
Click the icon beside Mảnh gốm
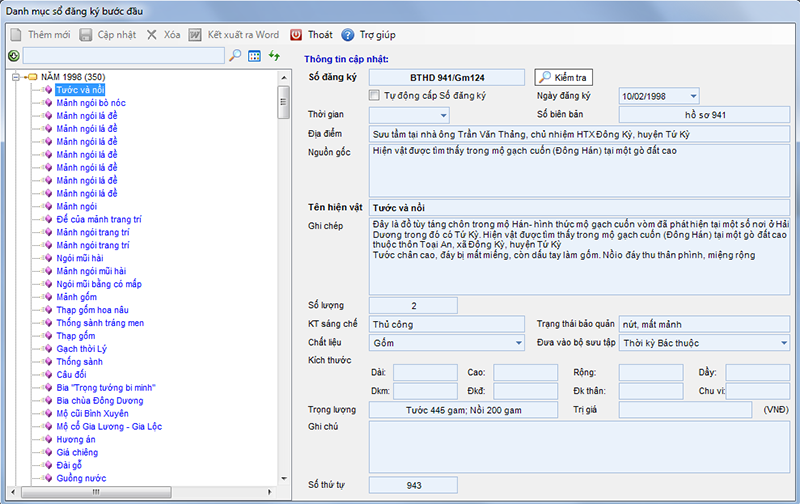(x=48, y=297)
